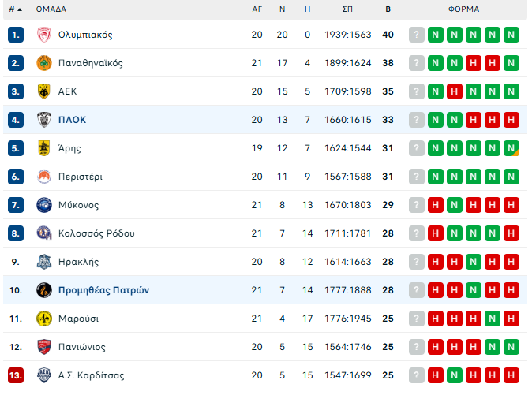Click the AEK team logo
Screen dimensions: 532x395
[x=44, y=91]
